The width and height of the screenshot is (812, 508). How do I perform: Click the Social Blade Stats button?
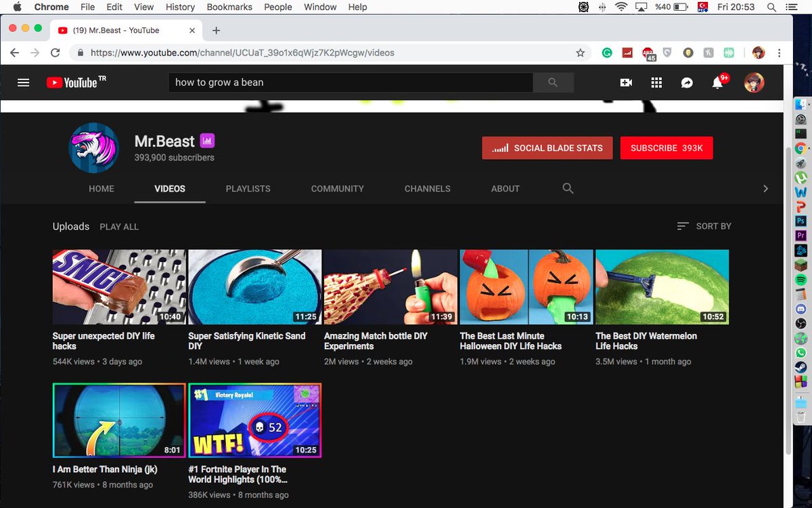(x=547, y=148)
